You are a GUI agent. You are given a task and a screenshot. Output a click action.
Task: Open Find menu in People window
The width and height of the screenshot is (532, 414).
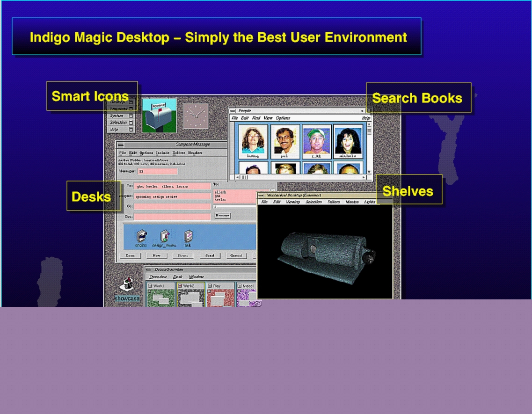256,118
